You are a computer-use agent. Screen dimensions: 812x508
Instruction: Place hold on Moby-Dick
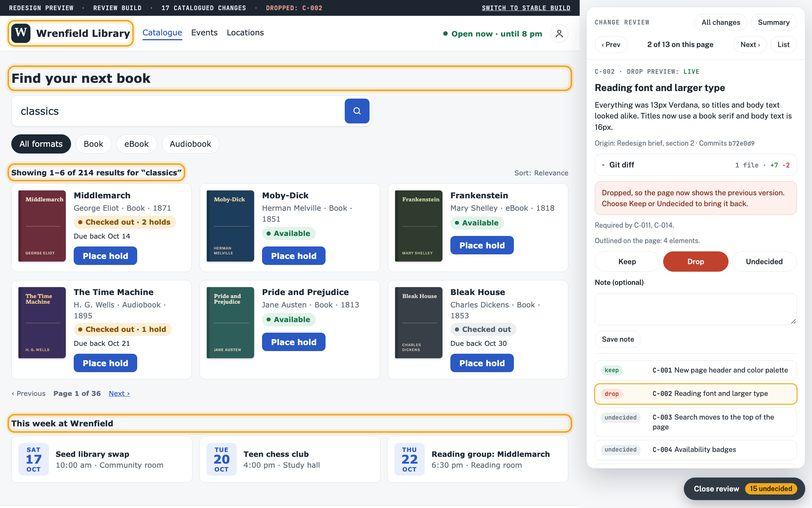coord(294,256)
